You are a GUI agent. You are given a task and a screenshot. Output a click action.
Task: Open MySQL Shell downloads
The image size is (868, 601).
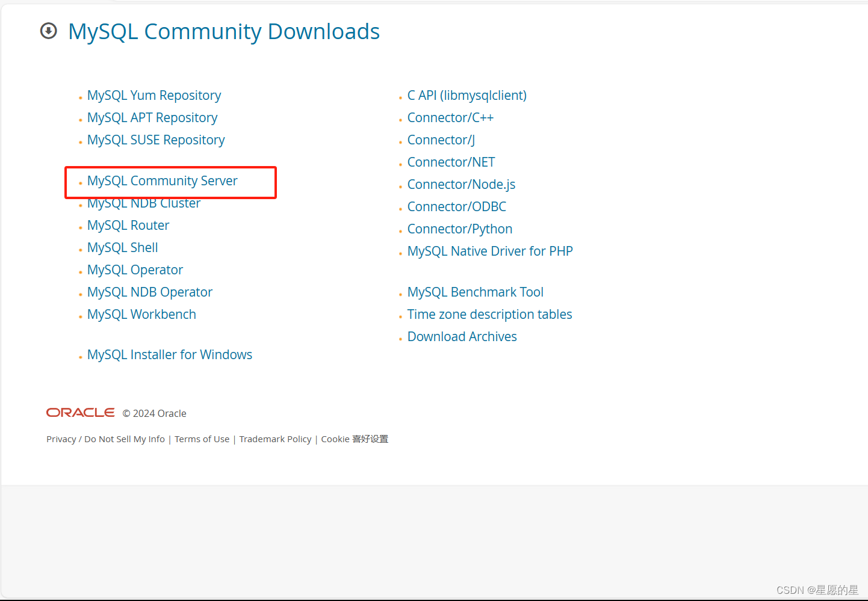tap(122, 247)
